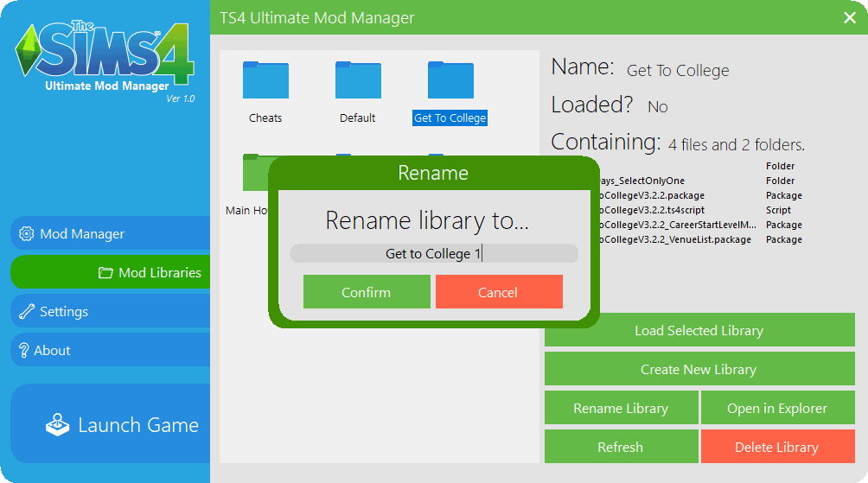This screenshot has height=483, width=868.
Task: Click the Get To College folder icon
Action: tap(450, 80)
